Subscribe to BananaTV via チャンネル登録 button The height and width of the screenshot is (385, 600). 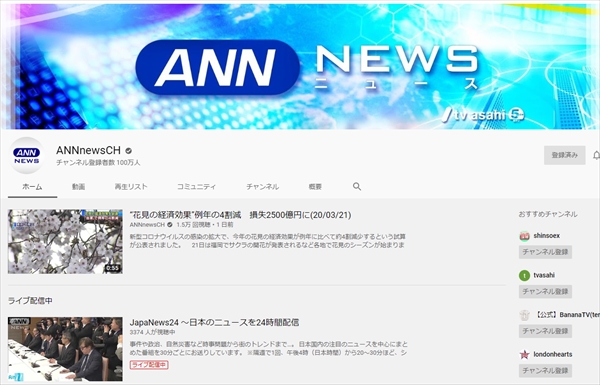click(545, 331)
